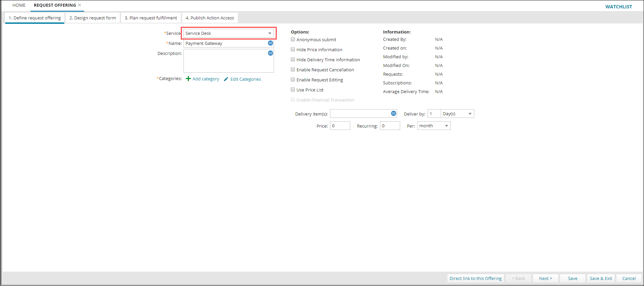This screenshot has width=644, height=286.
Task: Click the Next button
Action: (x=545, y=278)
